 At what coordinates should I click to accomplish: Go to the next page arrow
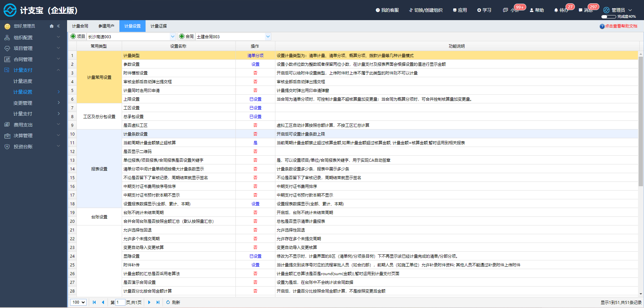(149, 302)
